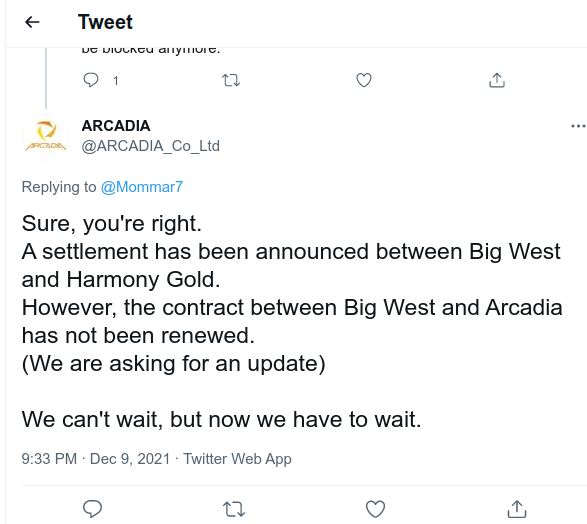Share the parent tweet above
The height and width of the screenshot is (524, 587).
pyautogui.click(x=497, y=80)
